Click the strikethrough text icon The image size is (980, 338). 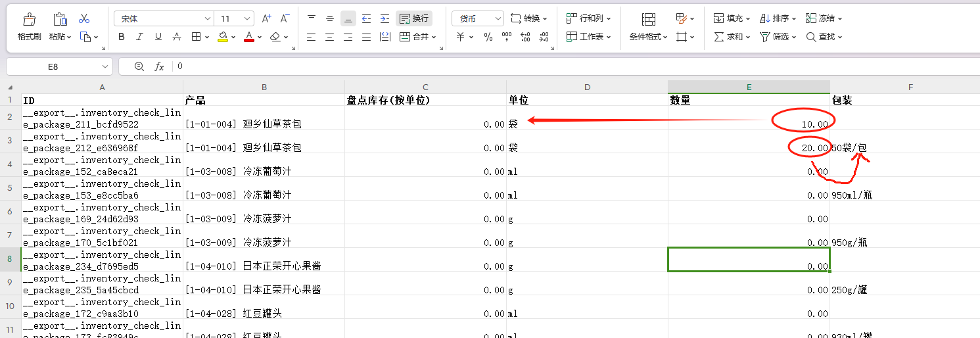(x=176, y=37)
